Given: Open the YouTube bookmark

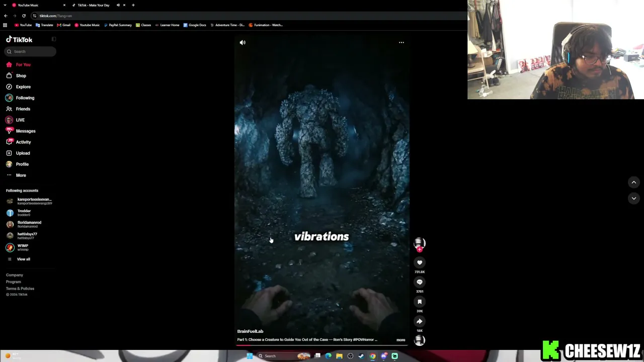Looking at the screenshot, I should [23, 25].
